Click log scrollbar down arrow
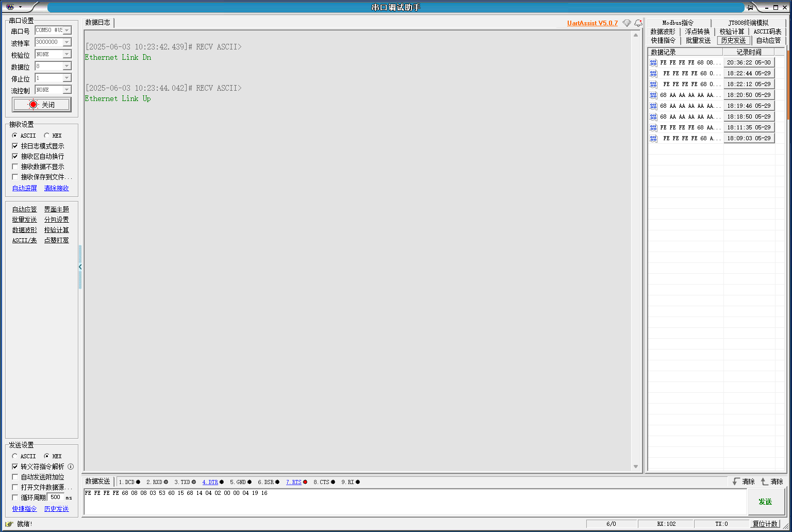Viewport: 792px width, 532px height. click(636, 467)
